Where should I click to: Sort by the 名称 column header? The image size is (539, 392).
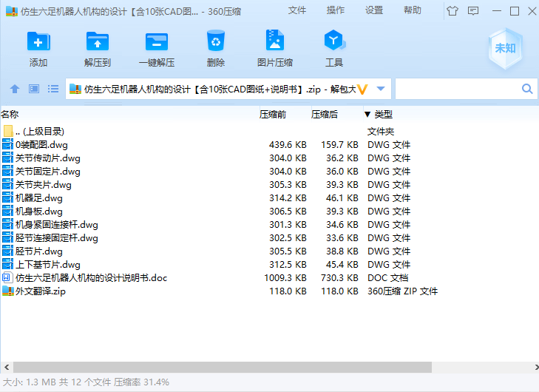pos(10,114)
